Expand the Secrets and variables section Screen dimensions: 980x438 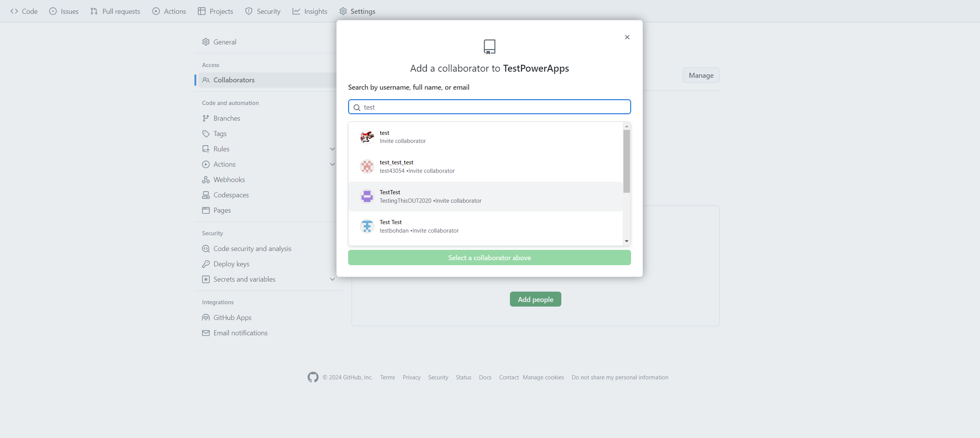(x=332, y=279)
